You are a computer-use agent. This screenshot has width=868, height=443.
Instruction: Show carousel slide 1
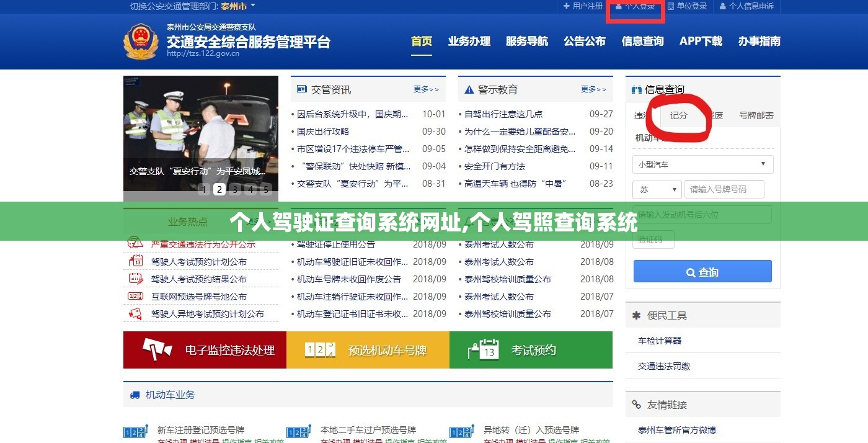(x=204, y=189)
